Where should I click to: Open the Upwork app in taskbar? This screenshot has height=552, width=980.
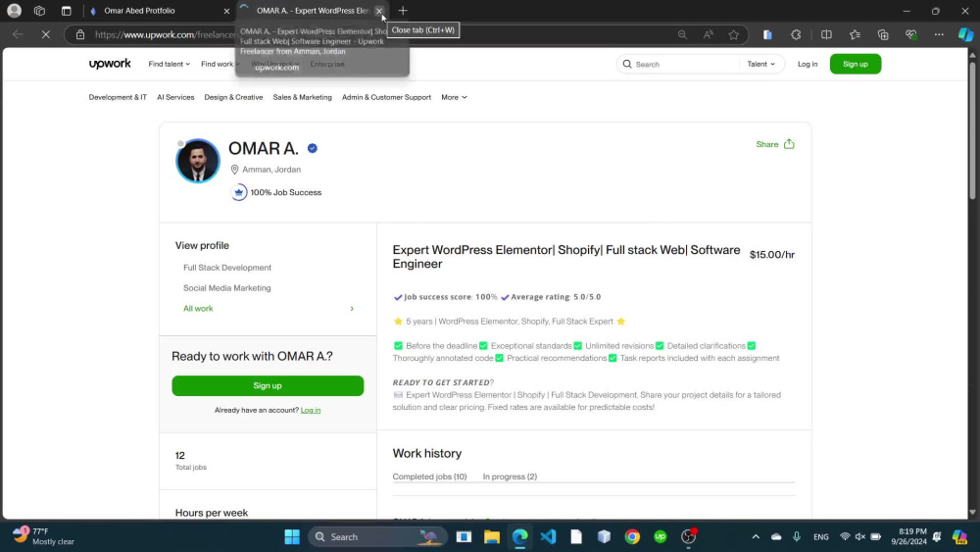(660, 536)
